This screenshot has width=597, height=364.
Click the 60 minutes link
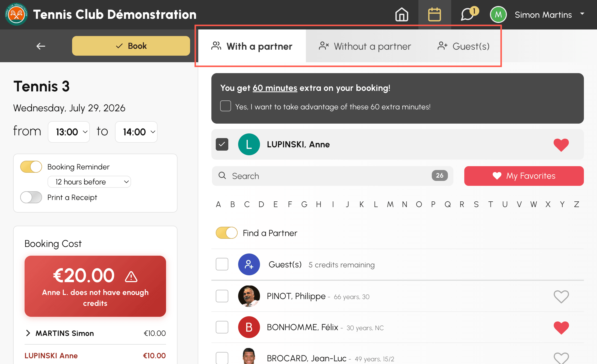coord(275,88)
